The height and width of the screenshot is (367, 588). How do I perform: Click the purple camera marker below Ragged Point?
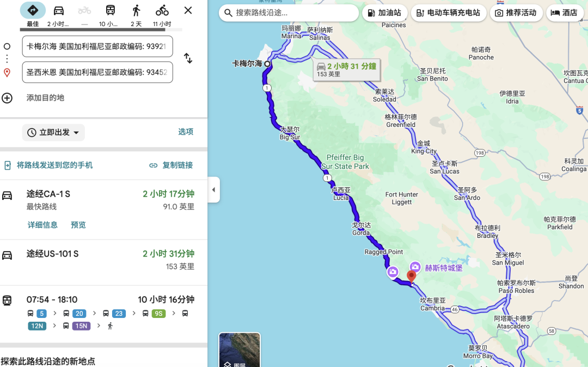coord(393,272)
